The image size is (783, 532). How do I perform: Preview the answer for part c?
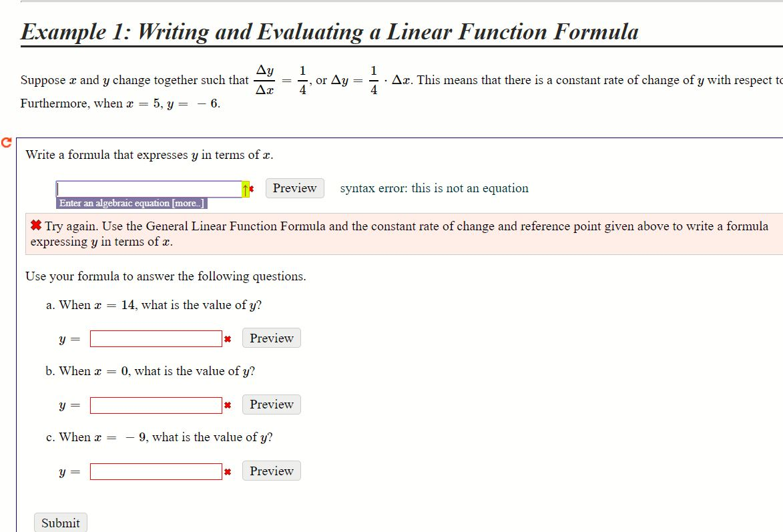coord(272,471)
